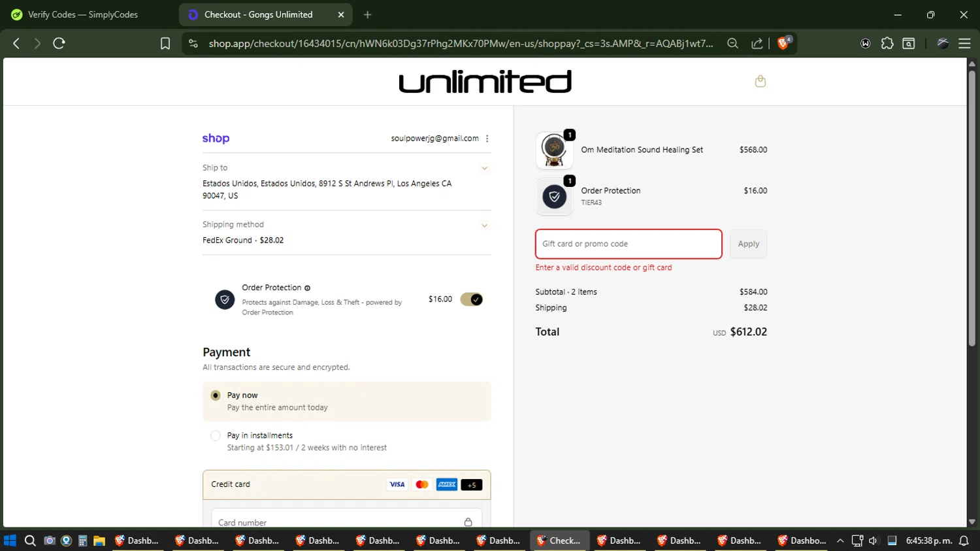Image resolution: width=980 pixels, height=551 pixels.
Task: Click the Visa card logo
Action: tap(397, 484)
